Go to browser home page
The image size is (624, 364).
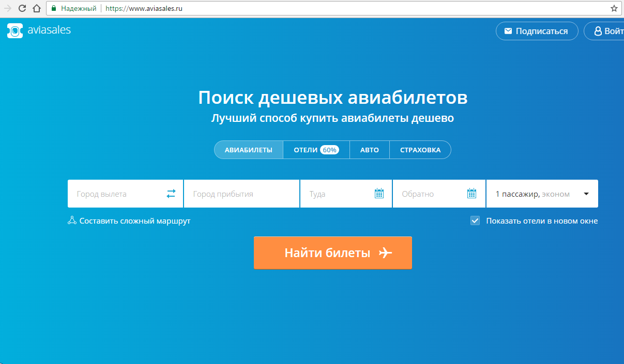point(36,8)
